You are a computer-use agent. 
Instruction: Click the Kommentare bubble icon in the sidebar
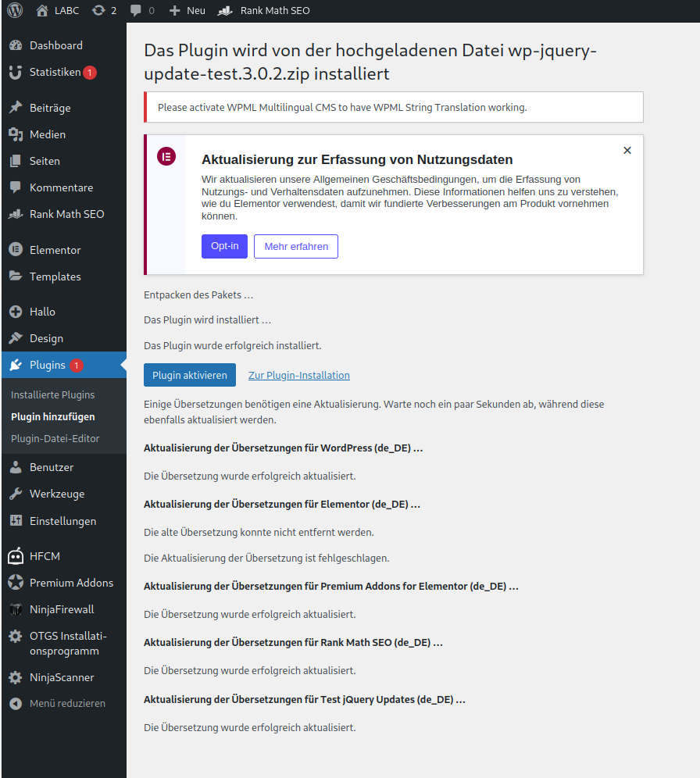(16, 187)
